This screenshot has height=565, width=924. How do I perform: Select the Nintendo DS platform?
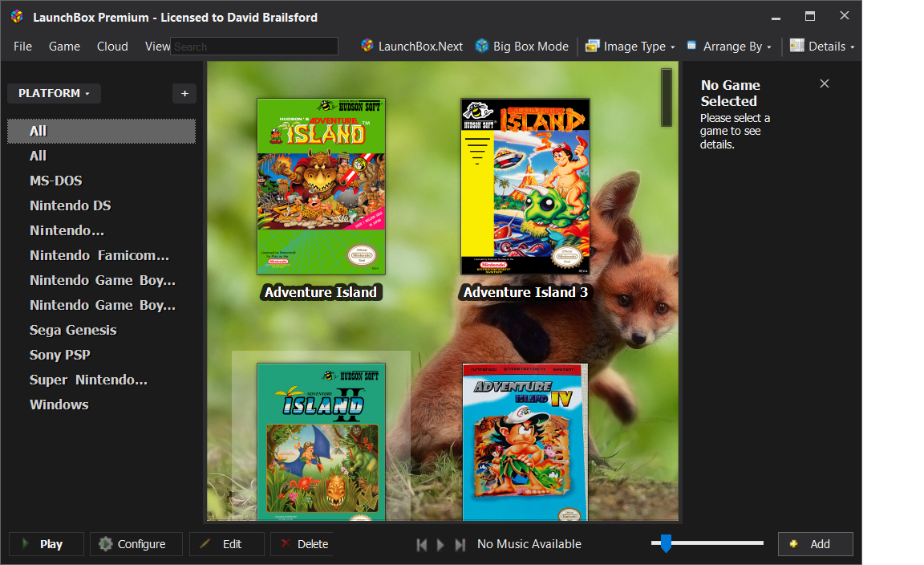click(70, 205)
